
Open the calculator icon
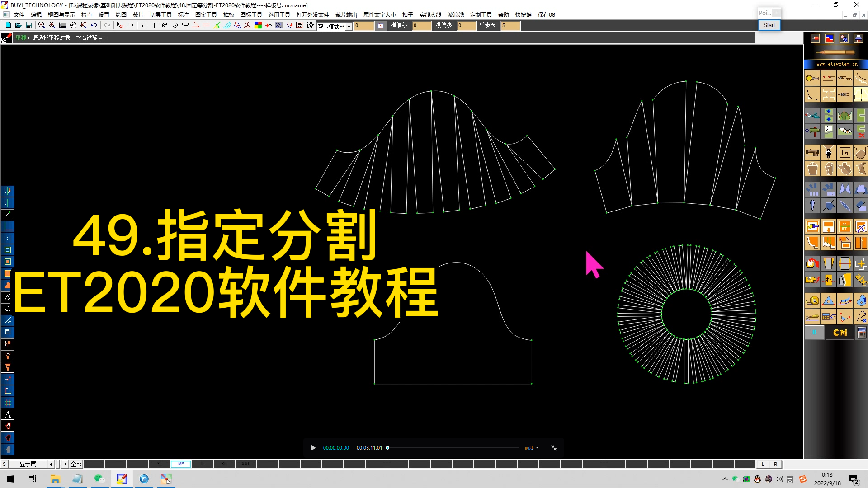coord(862,333)
